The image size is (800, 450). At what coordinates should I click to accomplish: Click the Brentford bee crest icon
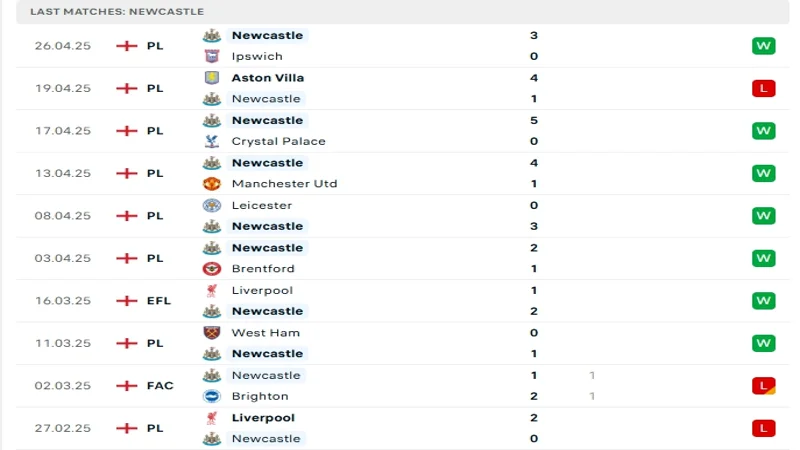pos(211,269)
